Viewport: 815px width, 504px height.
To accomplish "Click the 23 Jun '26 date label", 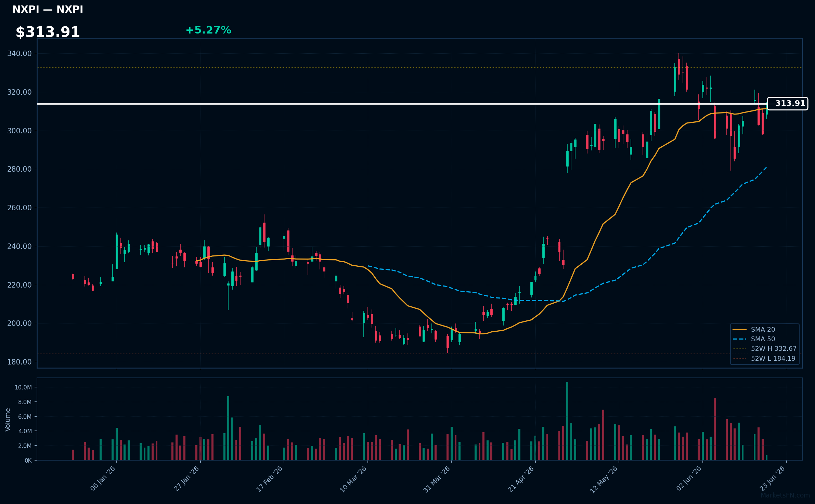I will tap(772, 479).
